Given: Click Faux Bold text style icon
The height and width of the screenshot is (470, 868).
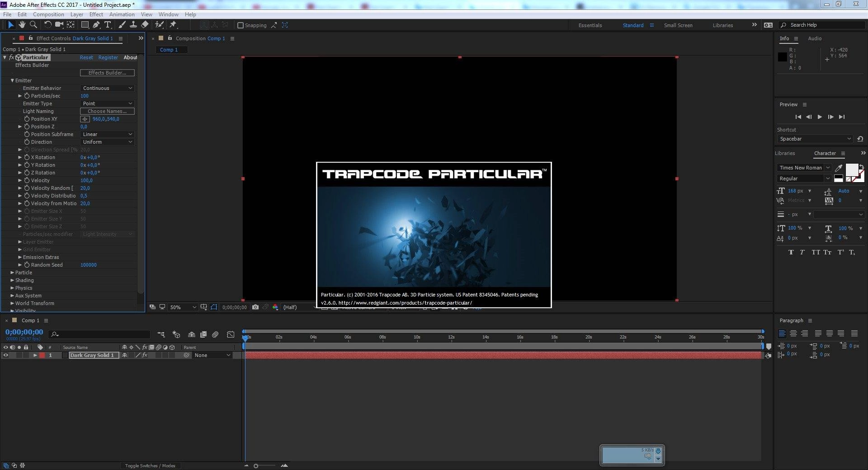Looking at the screenshot, I should coord(791,252).
